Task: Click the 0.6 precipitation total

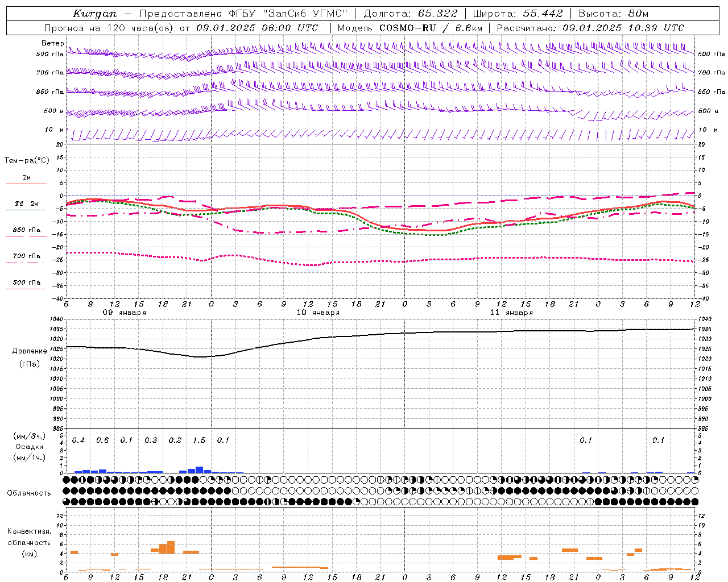Action: (x=102, y=440)
